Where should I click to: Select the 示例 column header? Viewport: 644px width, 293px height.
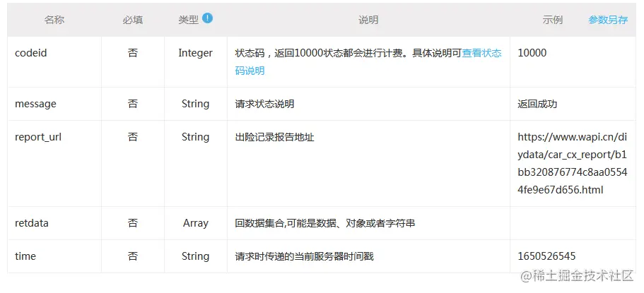coord(552,20)
